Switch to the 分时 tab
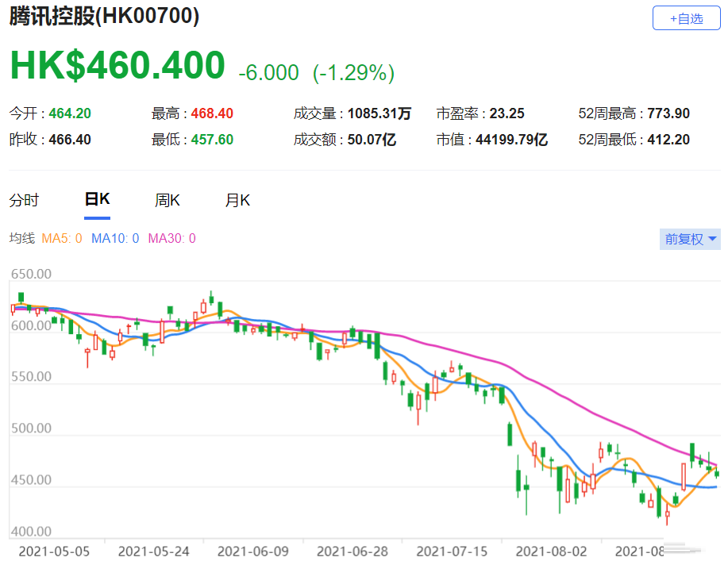The width and height of the screenshot is (728, 561). tap(24, 201)
